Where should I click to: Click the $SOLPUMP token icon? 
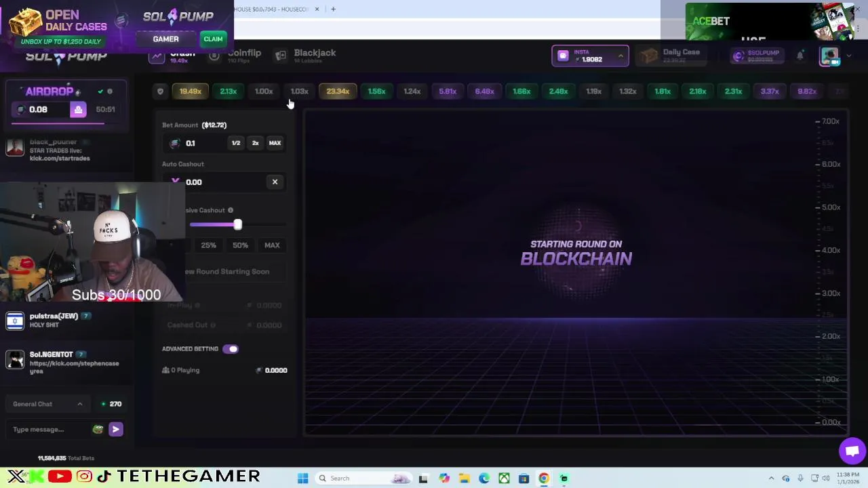(738, 56)
